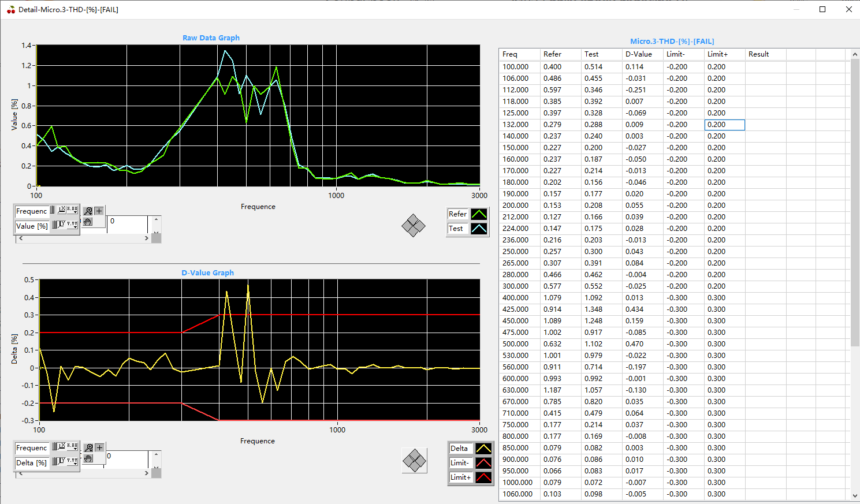Click the D-Value Graph title

tap(208, 273)
